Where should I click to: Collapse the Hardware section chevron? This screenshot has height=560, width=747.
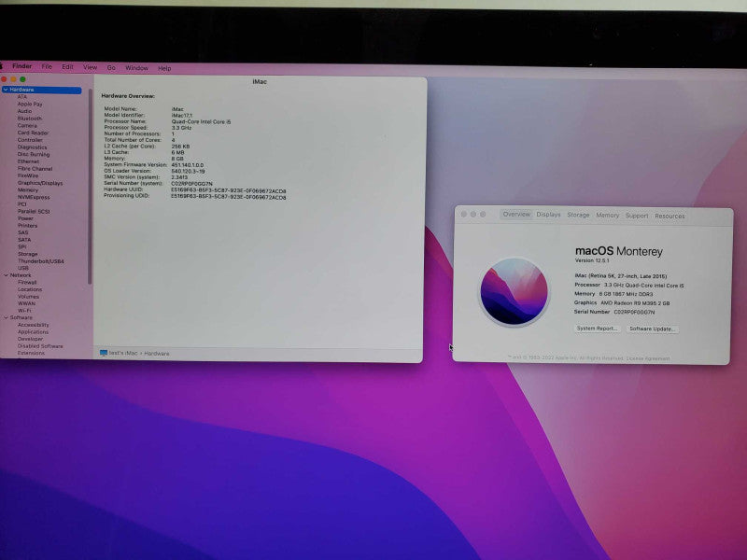click(x=6, y=90)
